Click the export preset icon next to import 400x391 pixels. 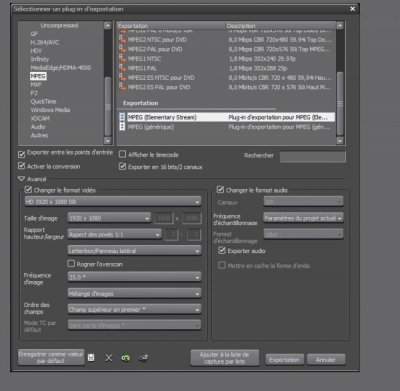(144, 358)
